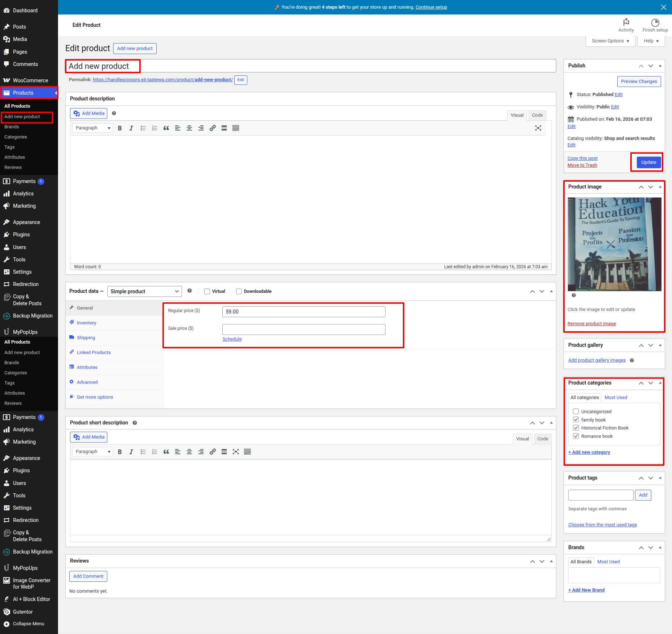The width and height of the screenshot is (672, 634).
Task: Expand the Screen Options panel
Action: tap(610, 41)
